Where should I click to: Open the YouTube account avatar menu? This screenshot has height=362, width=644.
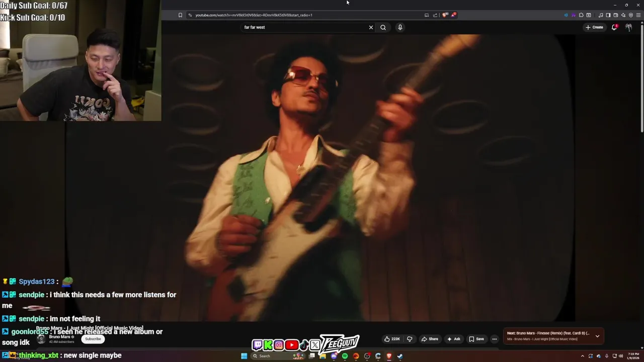pos(628,27)
